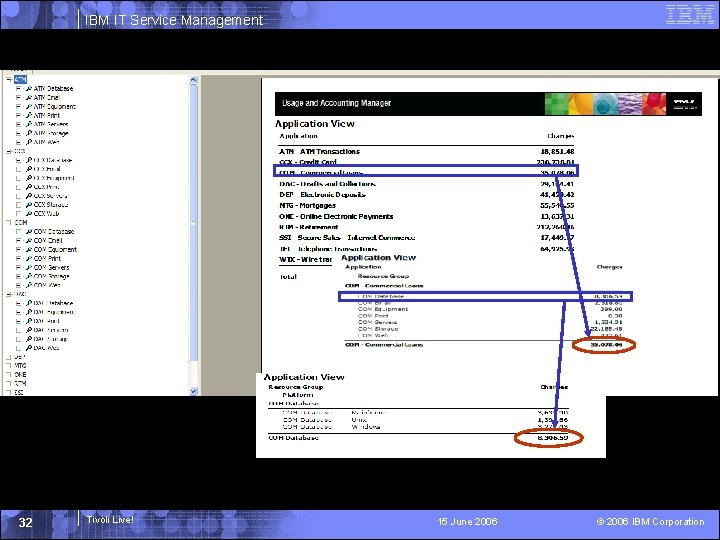Tick the checkbox for CCX Web
Viewport: 720px width, 540px height.
coord(18,214)
